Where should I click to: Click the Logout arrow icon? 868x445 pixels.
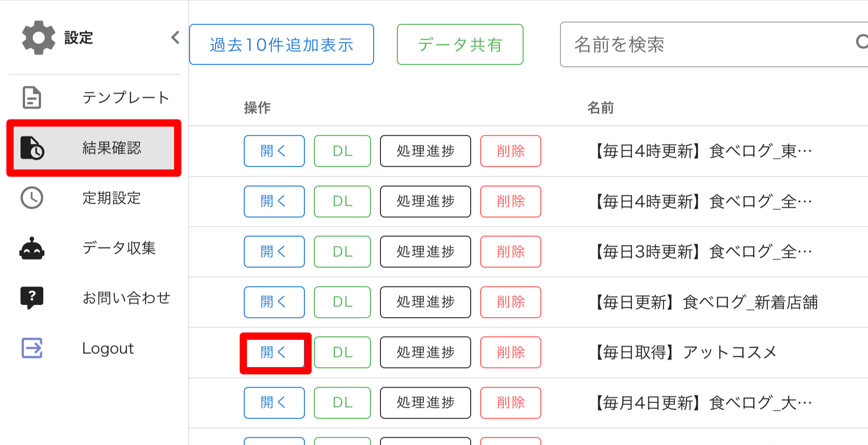coord(32,348)
